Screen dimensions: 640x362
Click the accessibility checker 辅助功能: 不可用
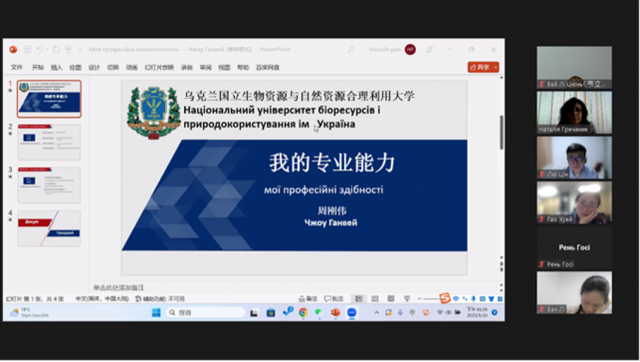(160, 299)
